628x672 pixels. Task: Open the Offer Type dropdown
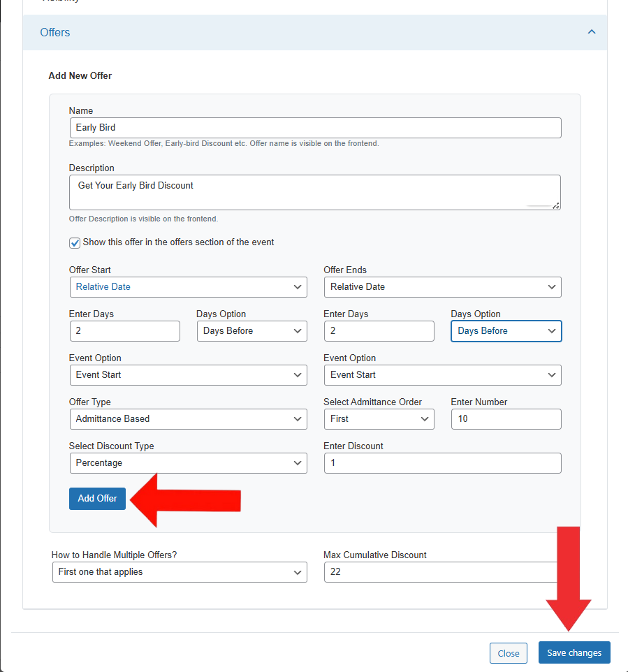coord(188,419)
